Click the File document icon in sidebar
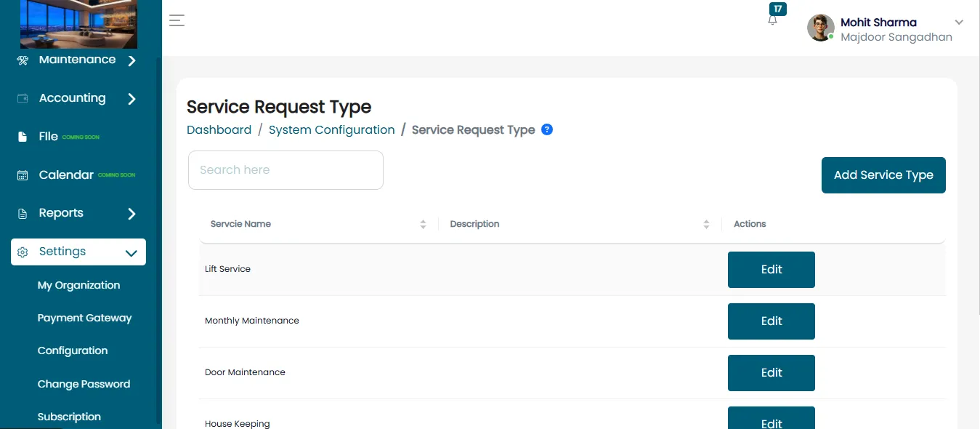This screenshot has width=980, height=429. click(23, 137)
